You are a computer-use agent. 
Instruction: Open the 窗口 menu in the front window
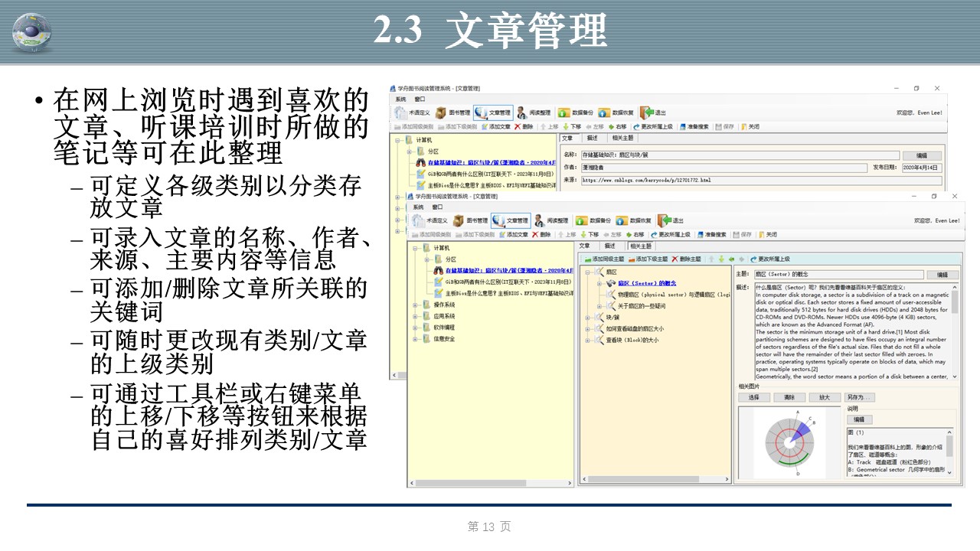tap(437, 207)
